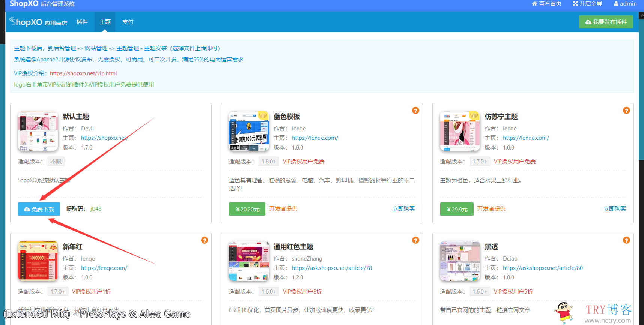Click 开发者提供 on 蓝色模板 card
The height and width of the screenshot is (325, 644).
click(x=283, y=208)
